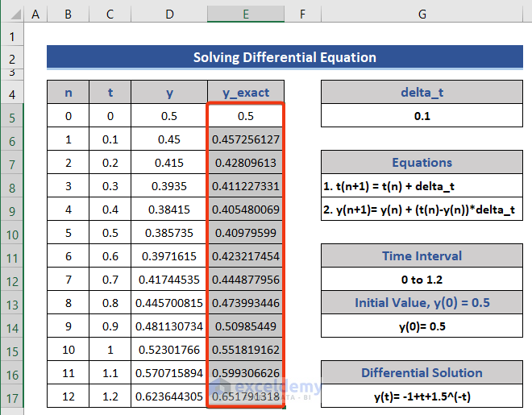The image size is (532, 415).
Task: Click the Initial Value, y(0) = 0.5 heading
Action: click(422, 303)
